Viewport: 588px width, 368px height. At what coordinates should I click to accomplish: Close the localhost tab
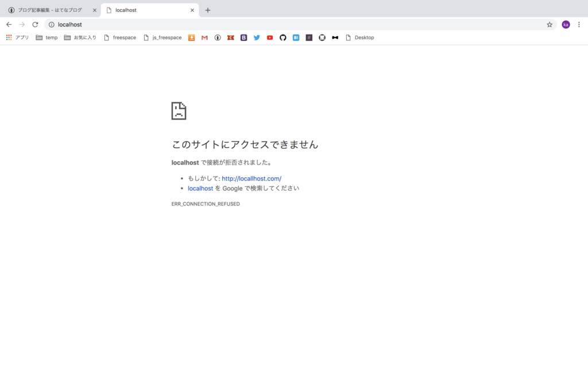(192, 10)
